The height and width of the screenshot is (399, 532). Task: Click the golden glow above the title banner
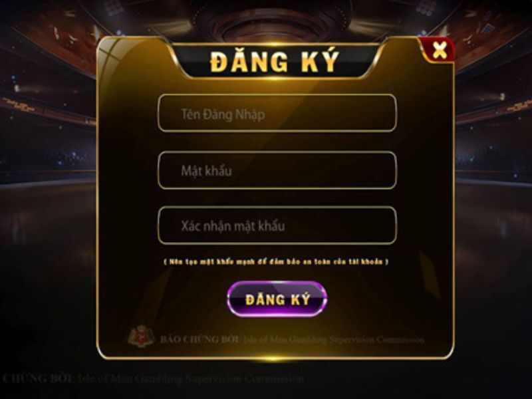coord(275,44)
